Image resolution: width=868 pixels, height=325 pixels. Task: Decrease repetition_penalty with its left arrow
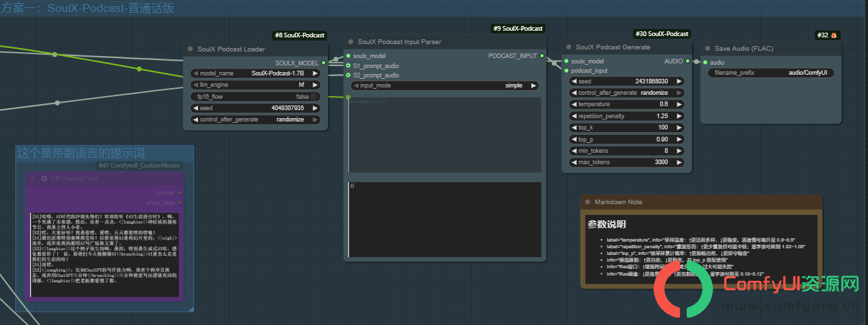(575, 116)
